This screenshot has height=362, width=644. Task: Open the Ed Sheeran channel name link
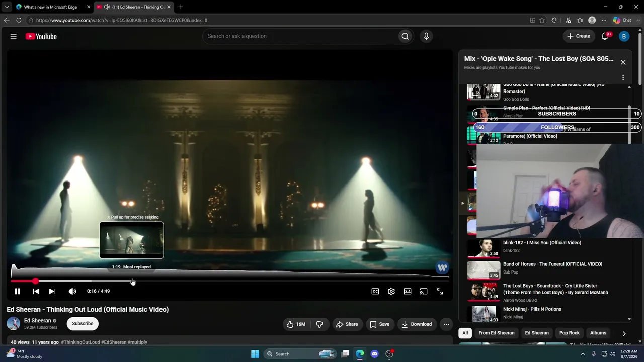pyautogui.click(x=38, y=321)
